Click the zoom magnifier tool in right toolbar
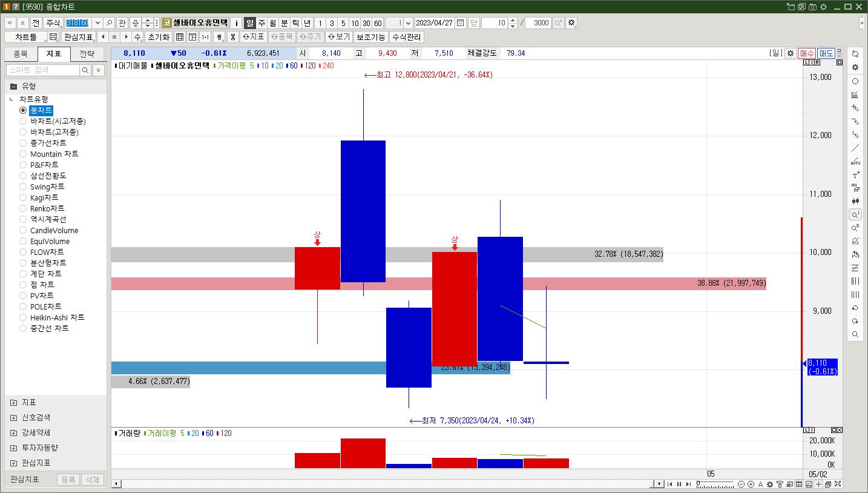 855,334
